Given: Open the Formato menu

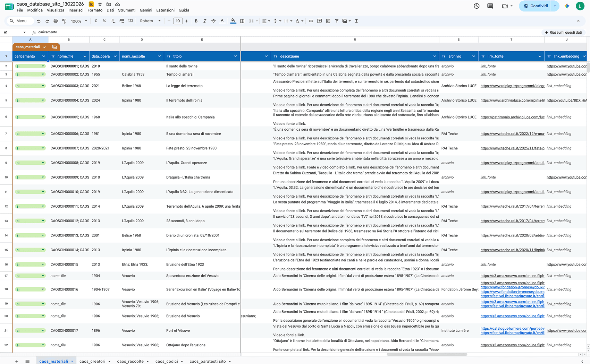Looking at the screenshot, I should [95, 10].
